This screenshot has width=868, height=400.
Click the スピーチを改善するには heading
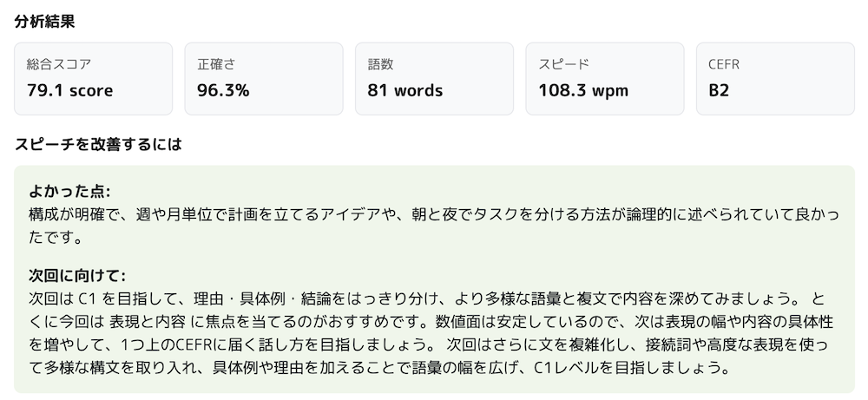click(x=98, y=144)
